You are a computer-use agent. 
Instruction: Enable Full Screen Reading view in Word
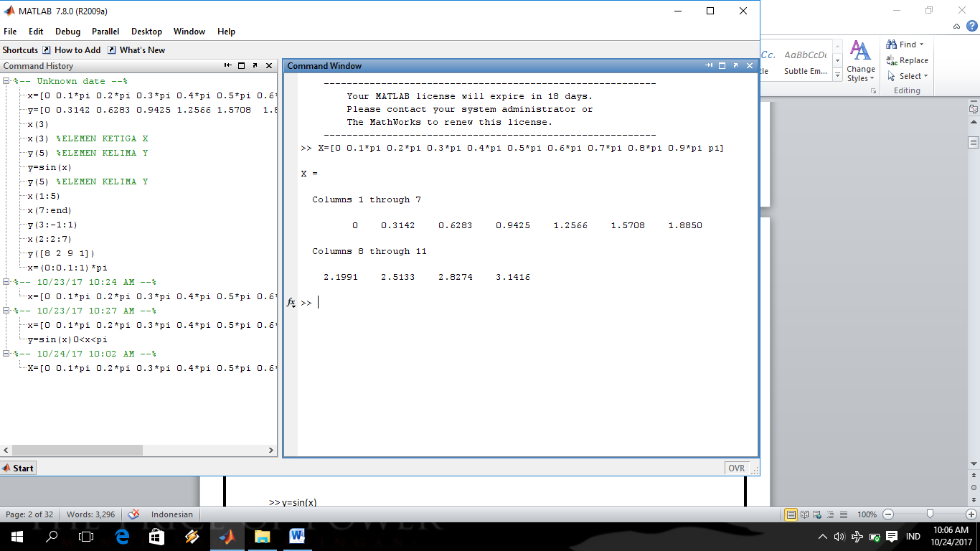806,514
